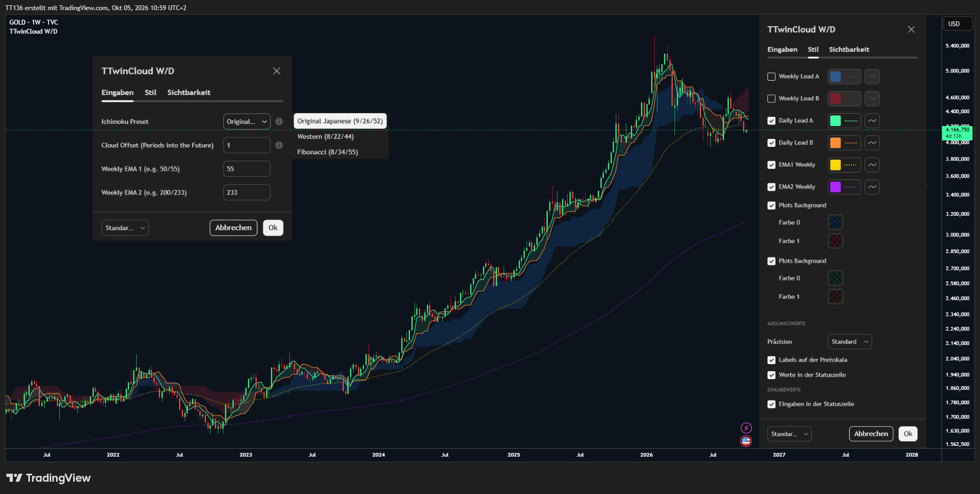Select Fibonacci (8/34/55) preset option

[x=340, y=152]
